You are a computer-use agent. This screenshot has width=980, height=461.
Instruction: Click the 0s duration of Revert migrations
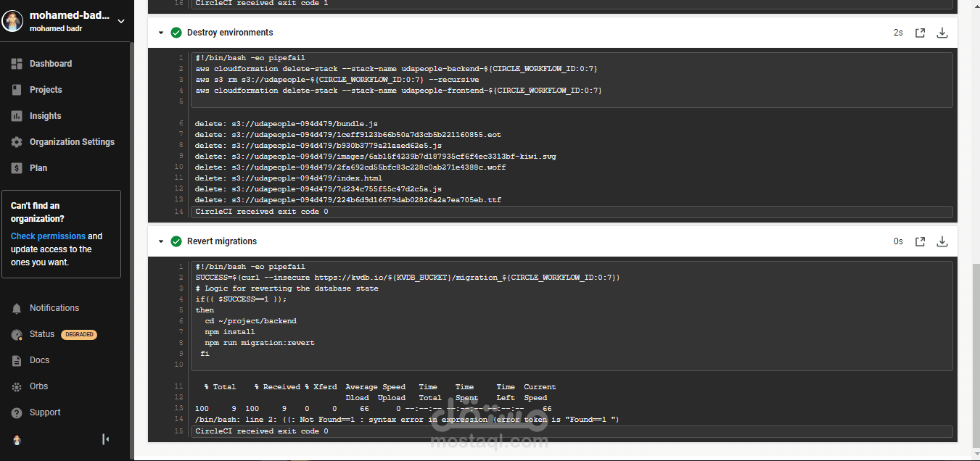click(898, 241)
